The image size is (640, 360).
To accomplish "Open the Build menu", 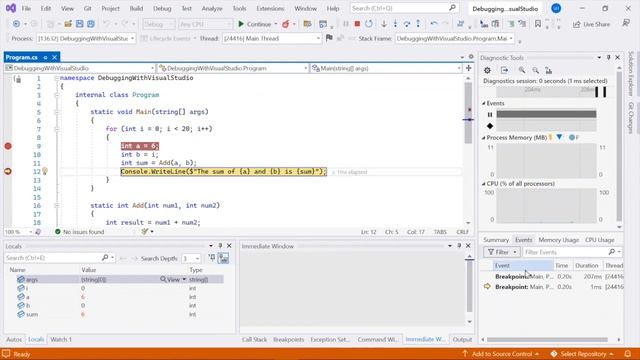I will click(136, 8).
